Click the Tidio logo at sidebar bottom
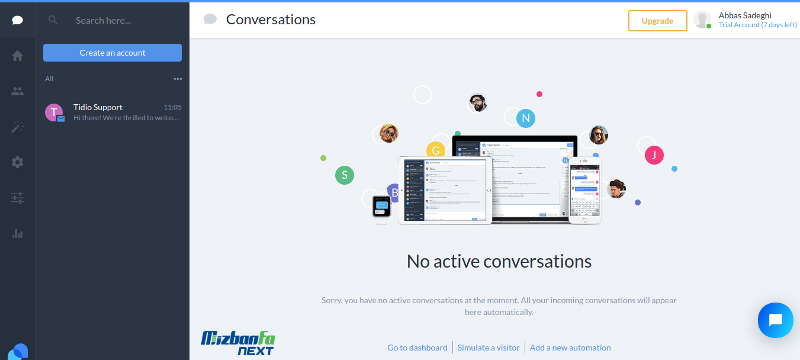 point(18,352)
